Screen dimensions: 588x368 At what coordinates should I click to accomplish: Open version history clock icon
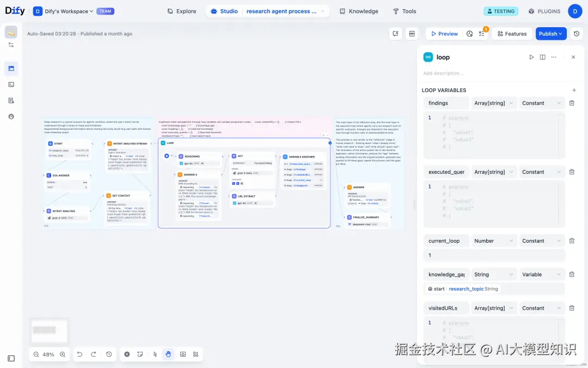(577, 34)
